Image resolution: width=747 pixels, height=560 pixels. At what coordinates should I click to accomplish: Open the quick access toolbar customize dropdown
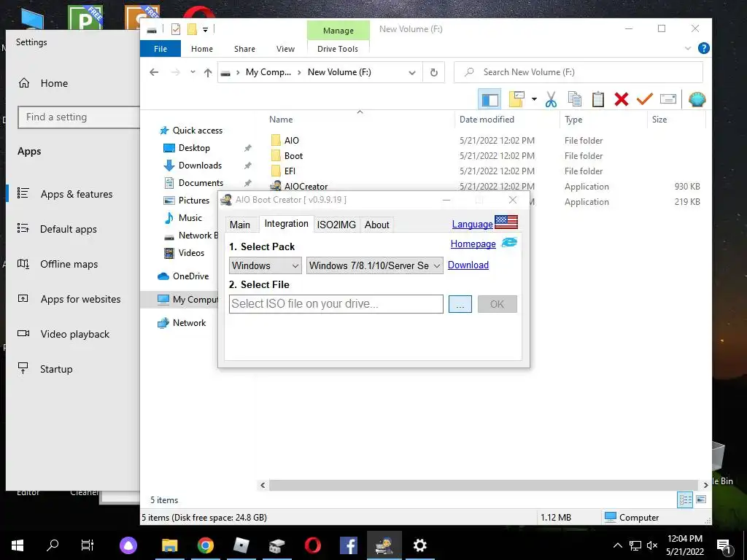[x=205, y=29]
